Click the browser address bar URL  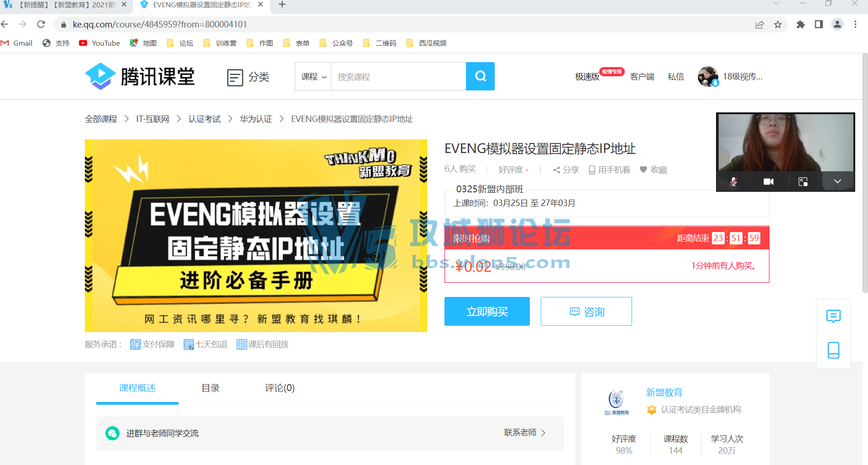160,24
